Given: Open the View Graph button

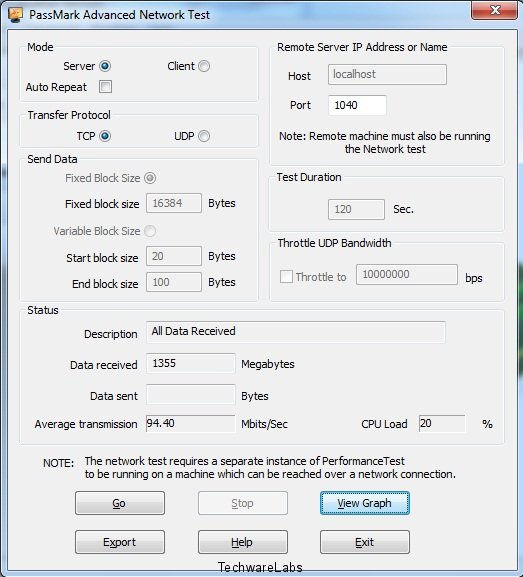Looking at the screenshot, I should [x=365, y=503].
